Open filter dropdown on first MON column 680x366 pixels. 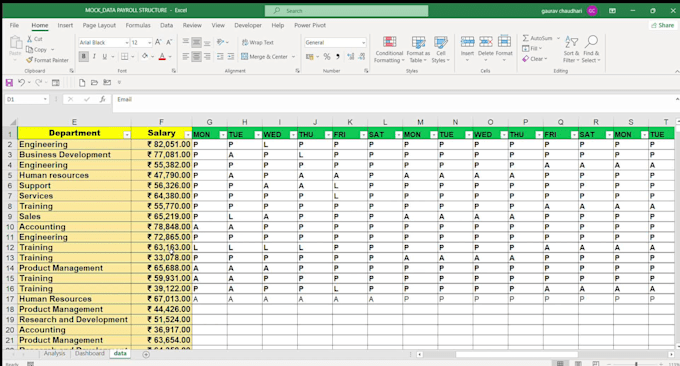[x=223, y=135]
